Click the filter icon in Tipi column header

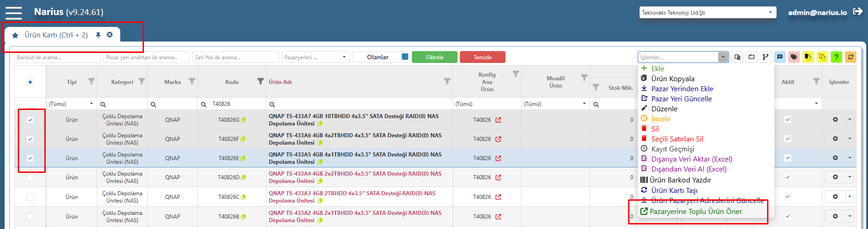coord(91,81)
